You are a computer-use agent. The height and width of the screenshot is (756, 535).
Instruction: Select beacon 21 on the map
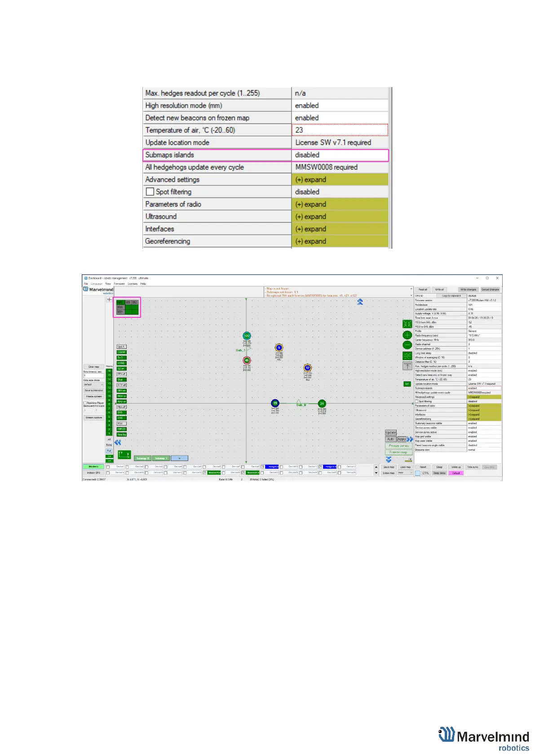(322, 404)
